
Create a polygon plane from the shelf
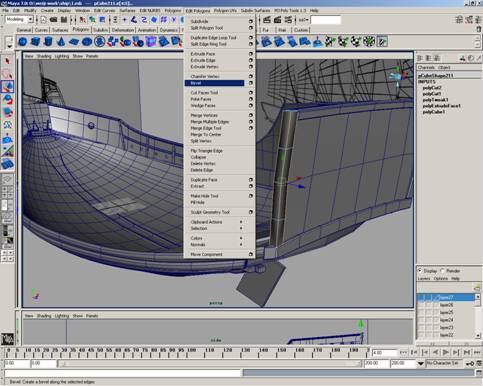(74, 42)
